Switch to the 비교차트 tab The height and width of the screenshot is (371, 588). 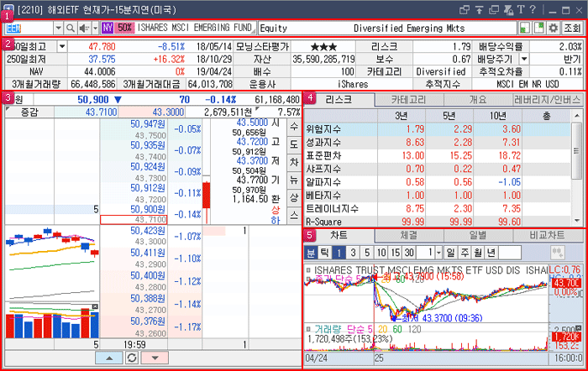pyautogui.click(x=547, y=235)
